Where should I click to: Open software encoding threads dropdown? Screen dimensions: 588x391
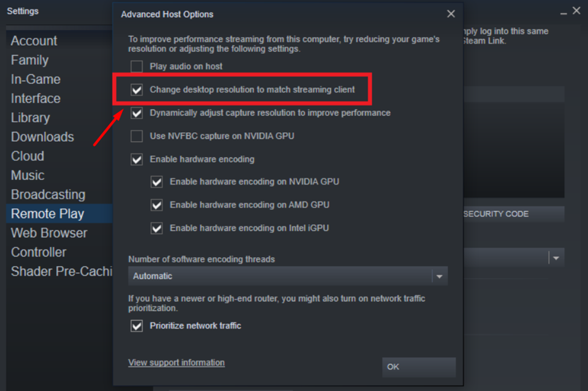[x=288, y=276]
